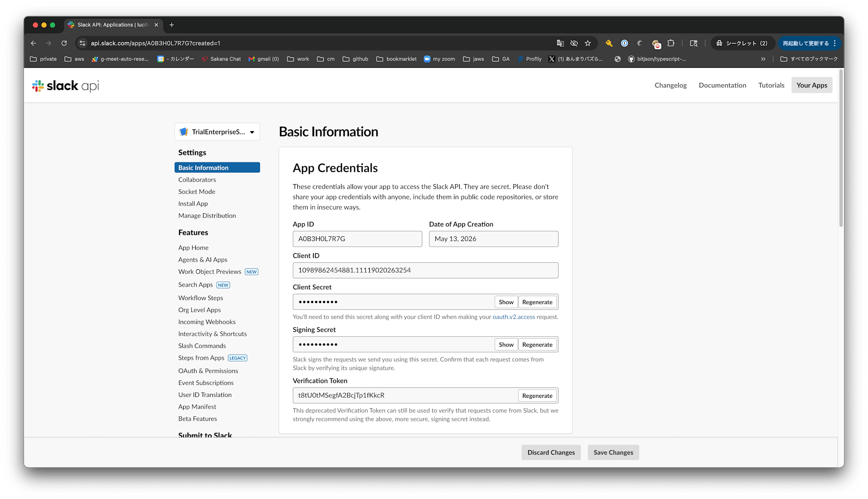Open the bookmarklet folder
Viewport: 868px width, 499px height.
(397, 59)
